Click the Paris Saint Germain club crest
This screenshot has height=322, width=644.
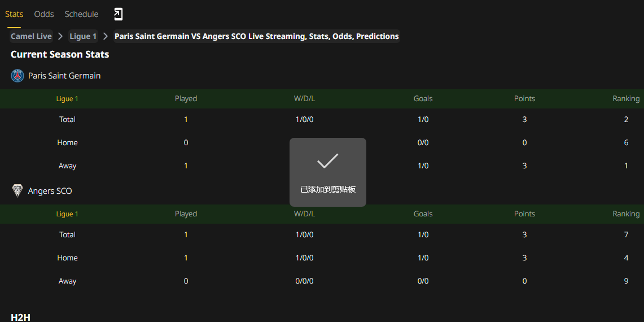coord(17,76)
